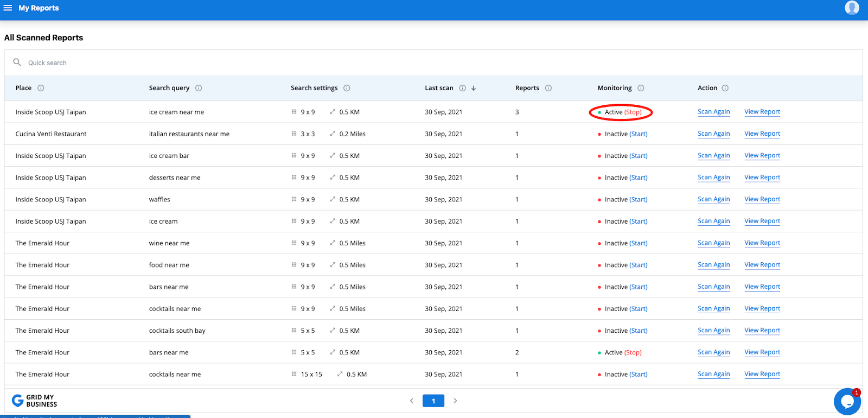Start monitoring for the 15 x 15 cocktails row
The image size is (868, 418).
[x=639, y=375]
